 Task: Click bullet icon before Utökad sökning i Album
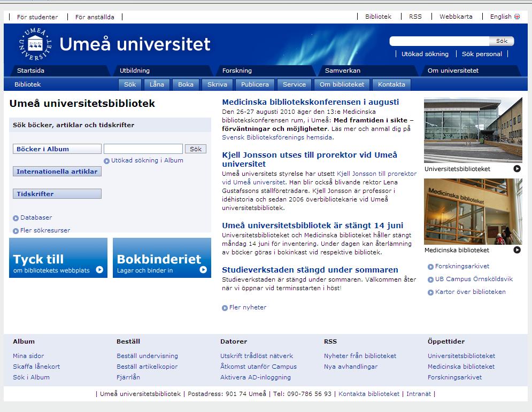106,161
